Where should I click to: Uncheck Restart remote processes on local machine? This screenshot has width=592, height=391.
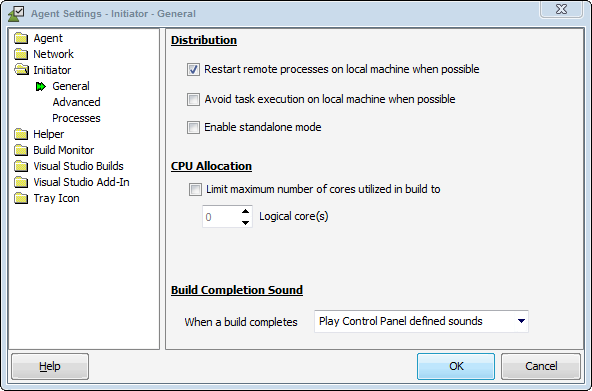click(193, 69)
